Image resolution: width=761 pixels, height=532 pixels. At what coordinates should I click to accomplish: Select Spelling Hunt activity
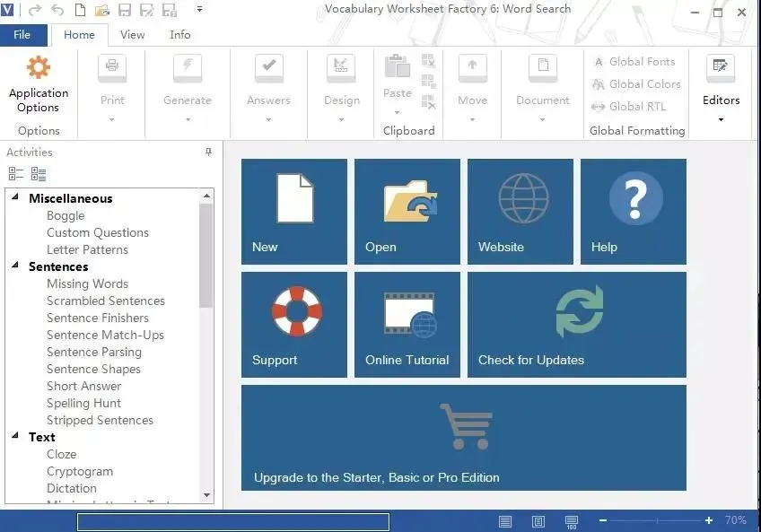[x=84, y=404]
